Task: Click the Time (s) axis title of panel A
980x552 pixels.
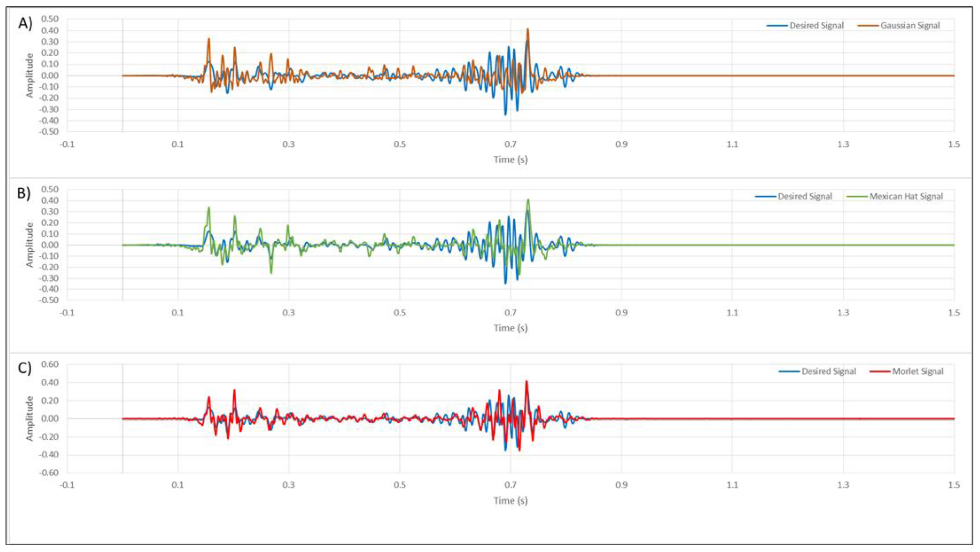Action: [x=510, y=159]
